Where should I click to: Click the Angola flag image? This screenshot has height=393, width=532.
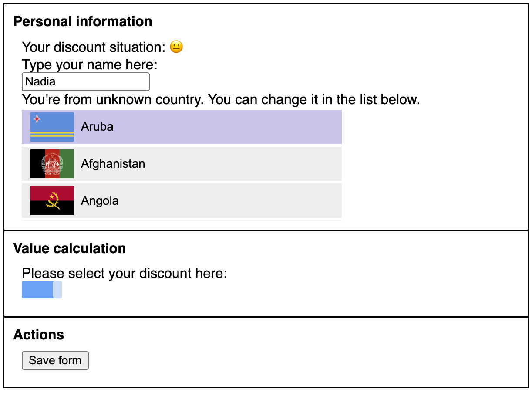[52, 201]
